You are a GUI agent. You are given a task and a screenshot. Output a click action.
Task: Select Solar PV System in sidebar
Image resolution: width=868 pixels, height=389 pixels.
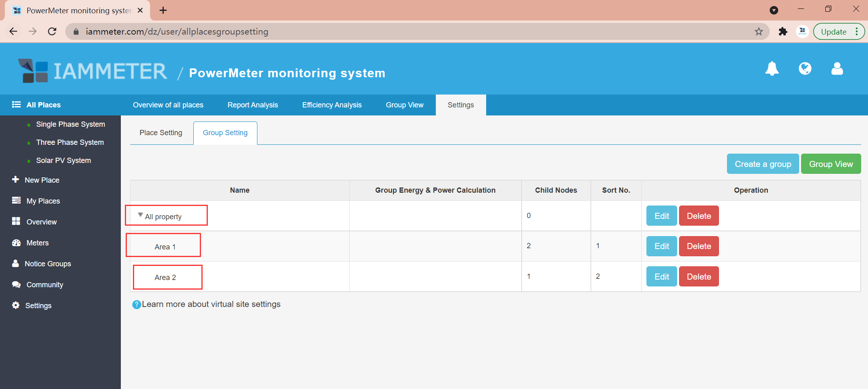[63, 161]
